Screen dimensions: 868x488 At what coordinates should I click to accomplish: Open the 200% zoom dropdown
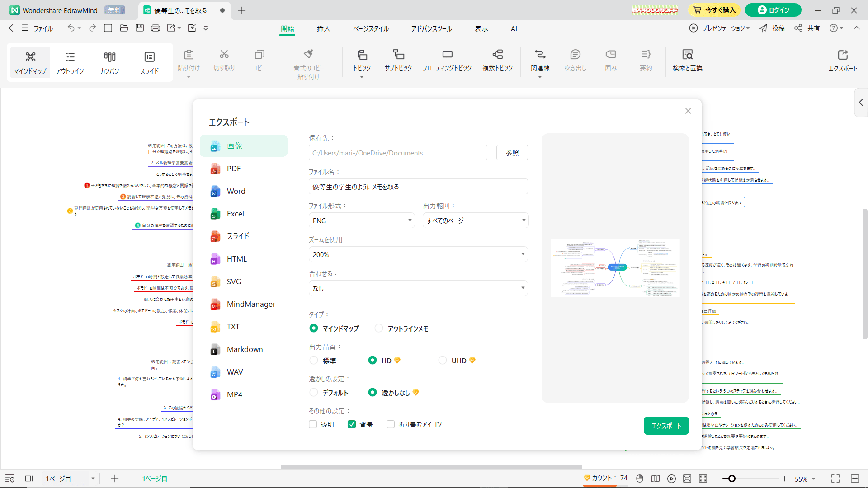tap(418, 254)
